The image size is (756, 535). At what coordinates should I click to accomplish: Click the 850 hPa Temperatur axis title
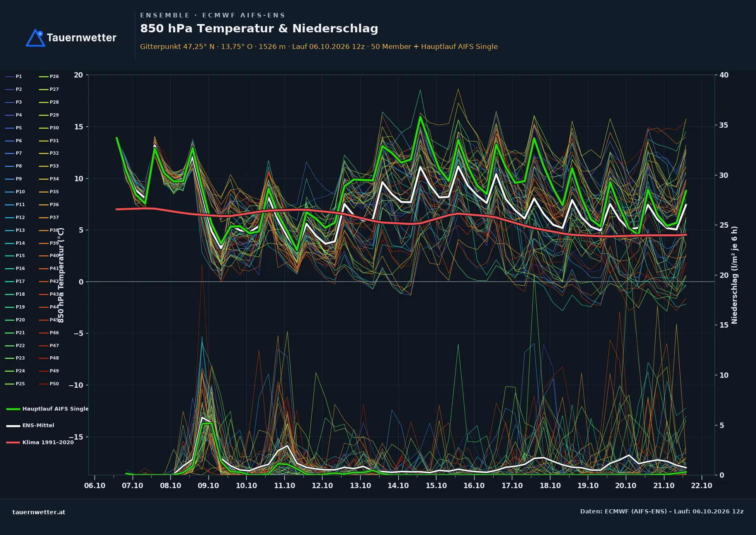[x=61, y=275]
